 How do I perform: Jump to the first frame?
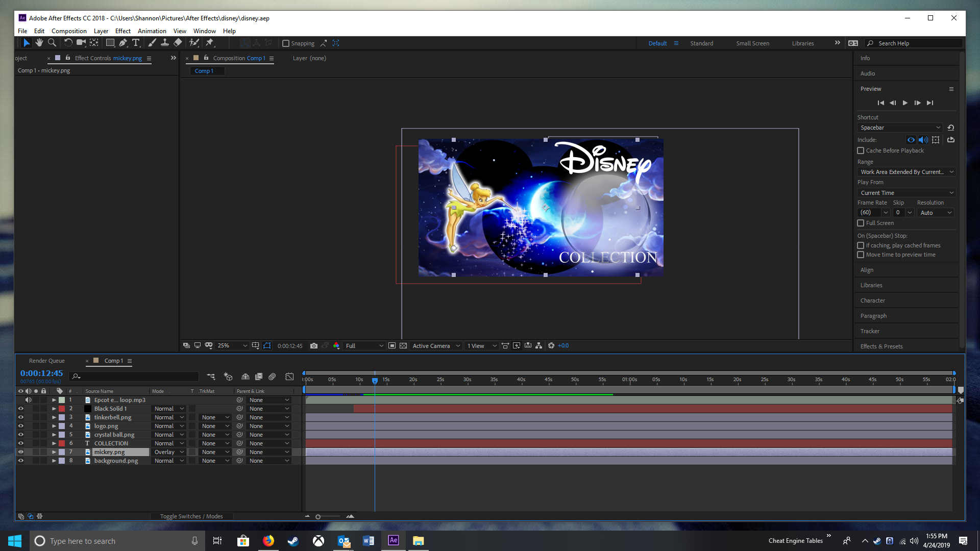tap(880, 103)
